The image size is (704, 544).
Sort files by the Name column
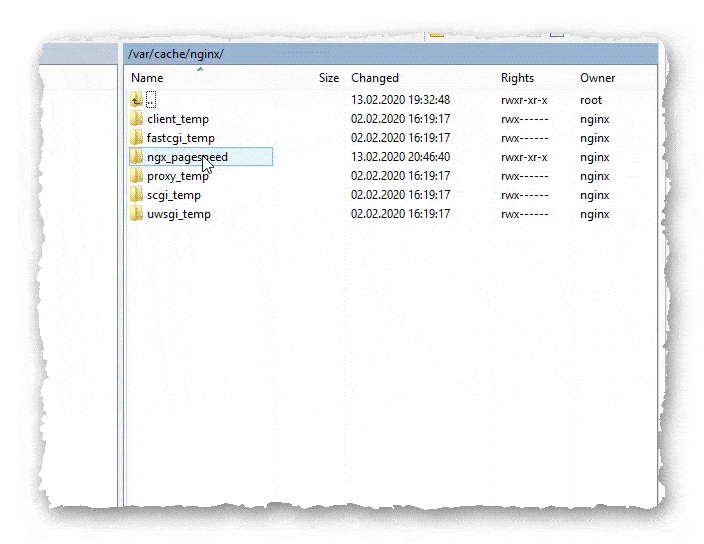[147, 78]
